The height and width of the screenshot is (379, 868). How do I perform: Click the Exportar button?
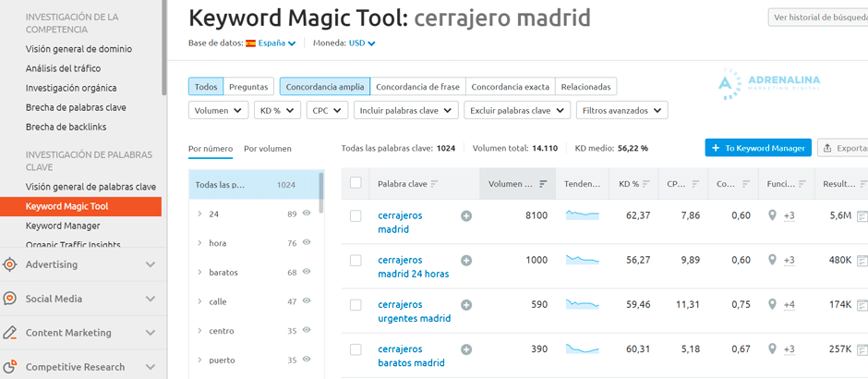tap(842, 148)
